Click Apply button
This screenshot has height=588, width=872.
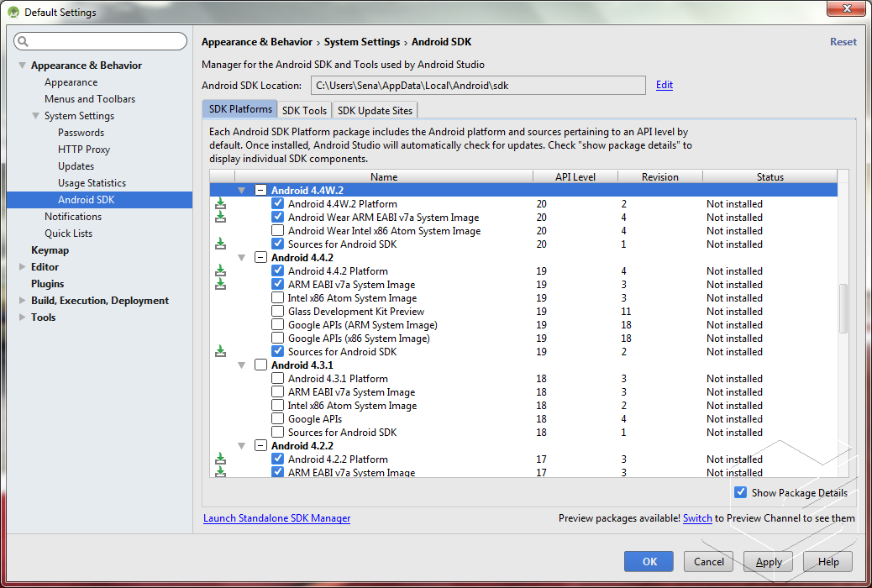[x=768, y=561]
